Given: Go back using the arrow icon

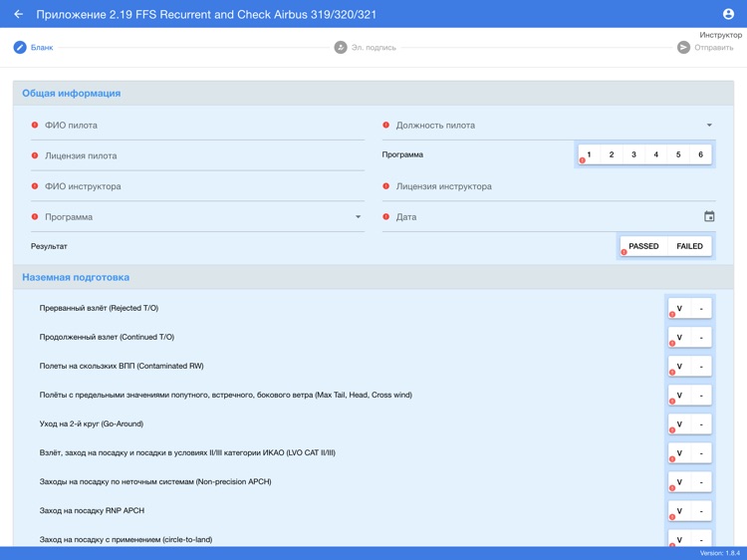Looking at the screenshot, I should click(x=19, y=14).
